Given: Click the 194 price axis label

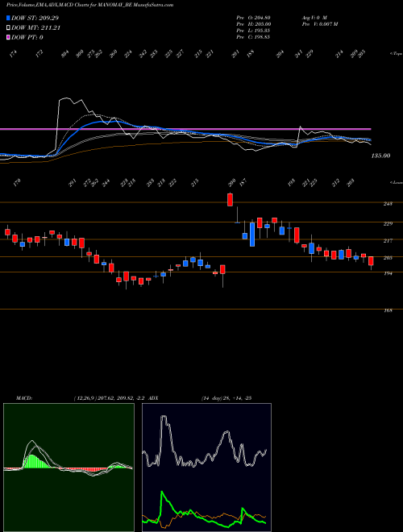Looking at the screenshot, I should (388, 273).
